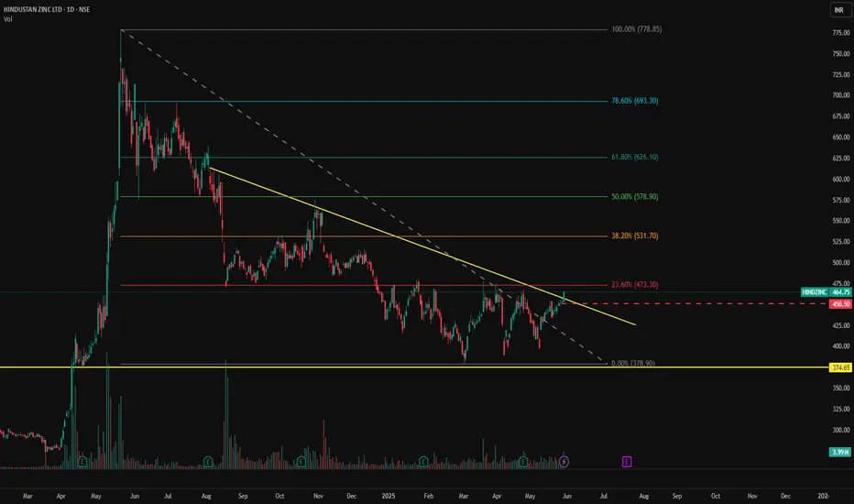This screenshot has height=504, width=854.
Task: Click the 3.99M volume label
Action: point(840,453)
